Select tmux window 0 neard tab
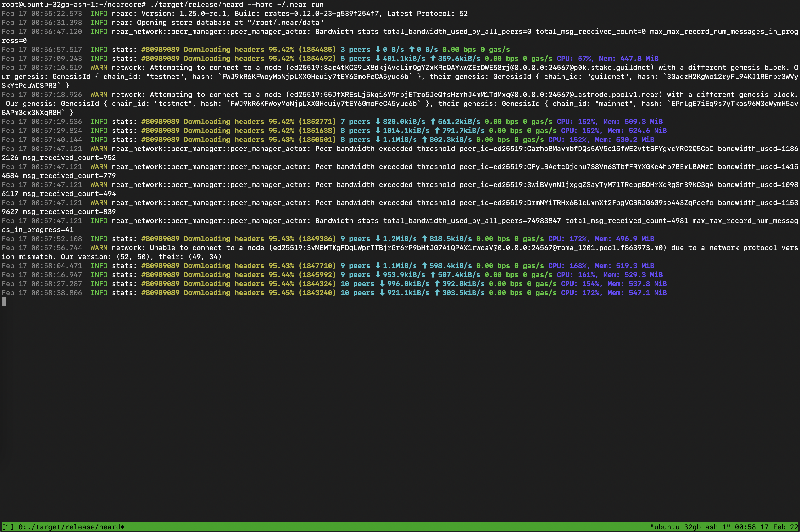 coord(71,527)
